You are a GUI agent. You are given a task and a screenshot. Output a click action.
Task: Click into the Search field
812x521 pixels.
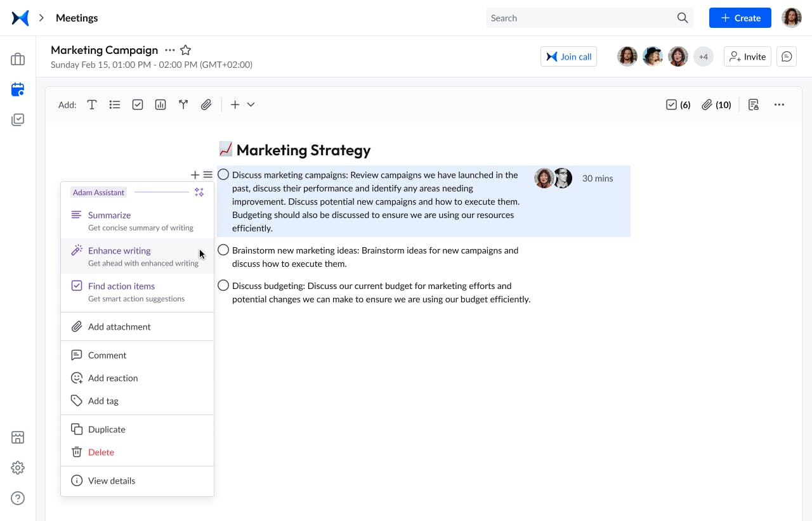(580, 18)
